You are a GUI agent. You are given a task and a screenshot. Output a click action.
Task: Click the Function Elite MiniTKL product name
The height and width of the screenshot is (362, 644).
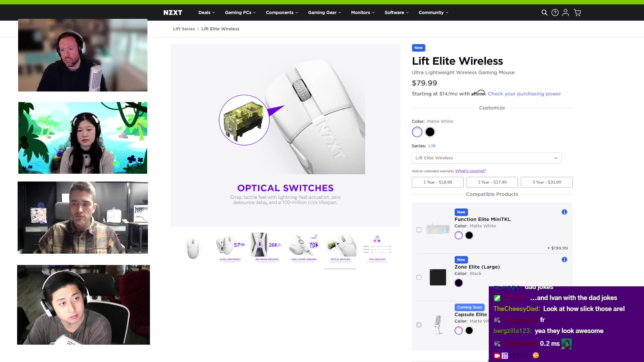(x=482, y=219)
